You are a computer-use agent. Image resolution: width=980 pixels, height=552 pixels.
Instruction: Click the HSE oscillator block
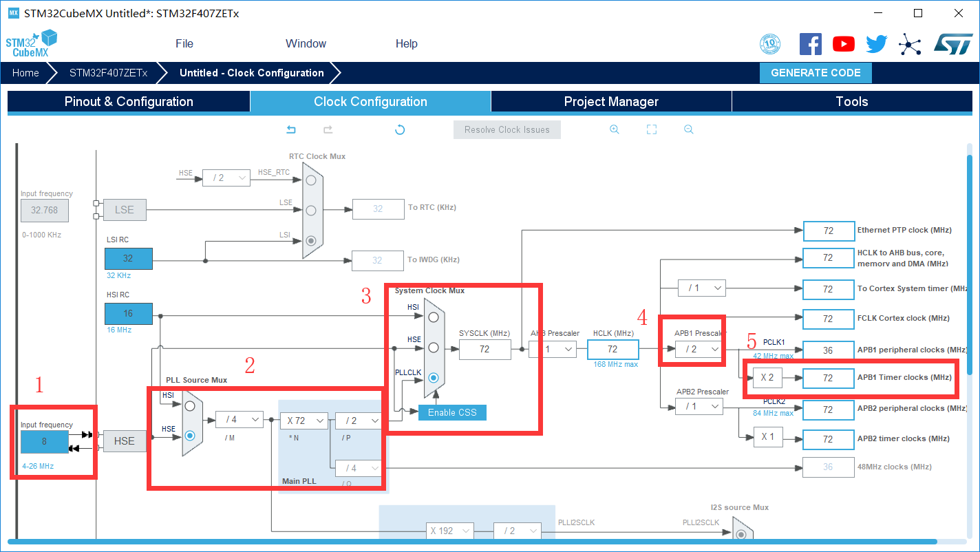(125, 441)
